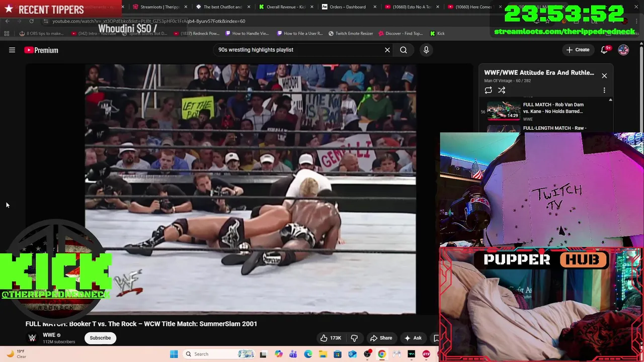Dislike the video
Image resolution: width=644 pixels, height=362 pixels.
pyautogui.click(x=354, y=338)
